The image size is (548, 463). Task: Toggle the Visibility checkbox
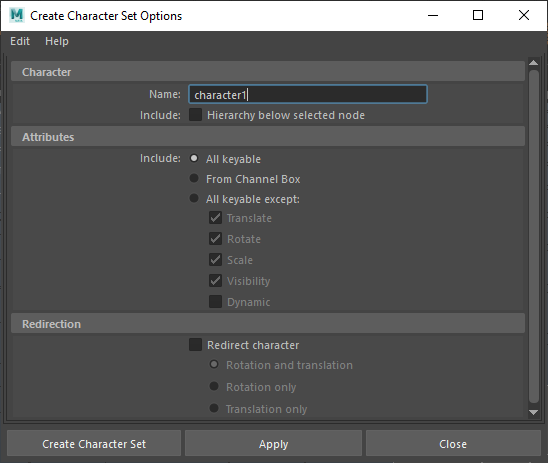[215, 281]
